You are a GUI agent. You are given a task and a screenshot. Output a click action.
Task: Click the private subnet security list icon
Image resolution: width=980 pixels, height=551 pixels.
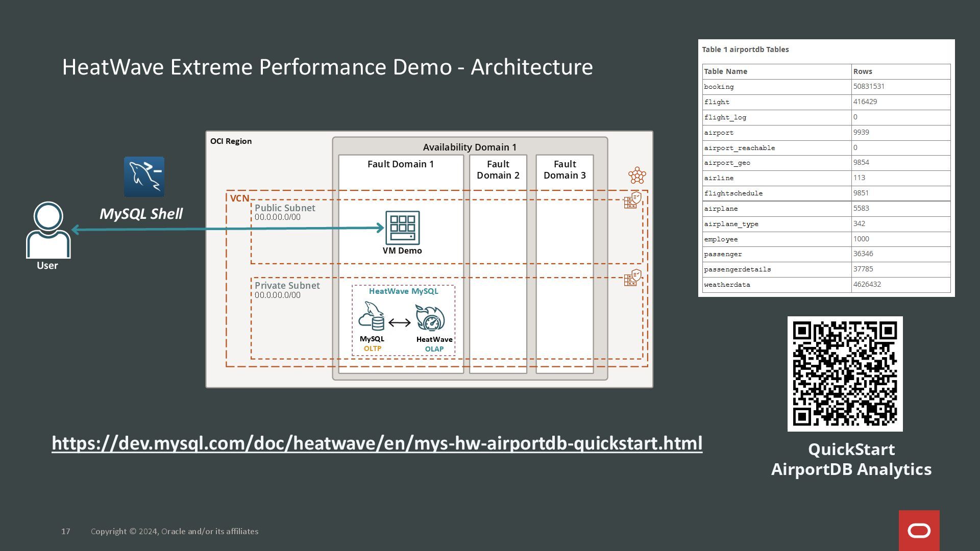pyautogui.click(x=632, y=278)
